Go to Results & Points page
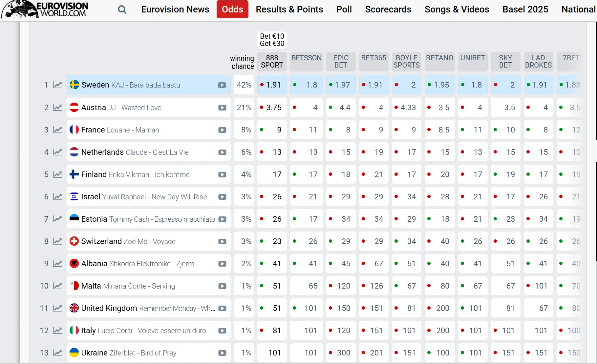This screenshot has height=364, width=597. pyautogui.click(x=289, y=10)
